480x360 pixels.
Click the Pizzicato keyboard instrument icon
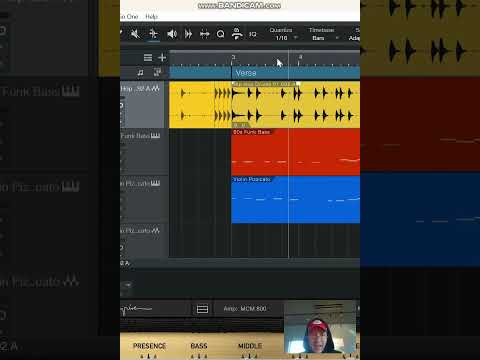click(155, 183)
